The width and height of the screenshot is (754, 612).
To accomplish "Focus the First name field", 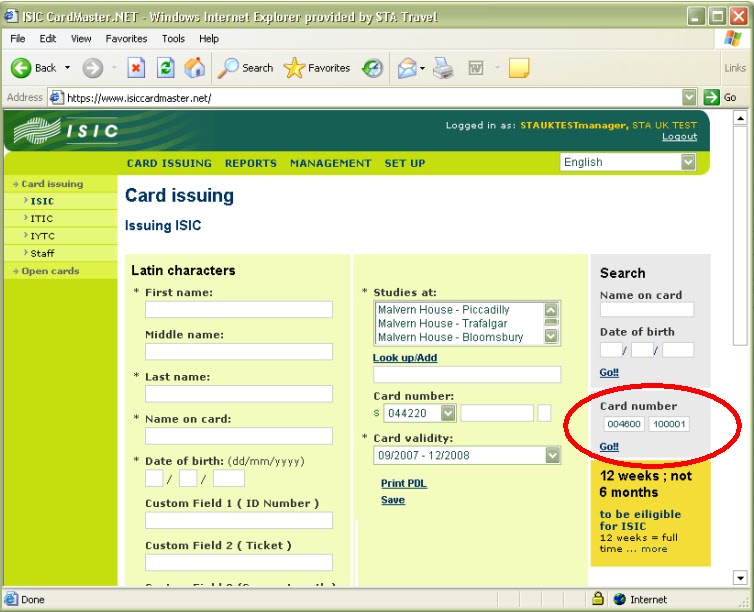I will point(239,310).
